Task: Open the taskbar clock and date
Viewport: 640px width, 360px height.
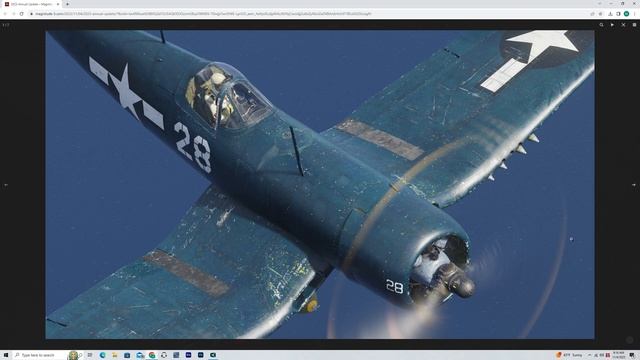Action: [x=619, y=355]
